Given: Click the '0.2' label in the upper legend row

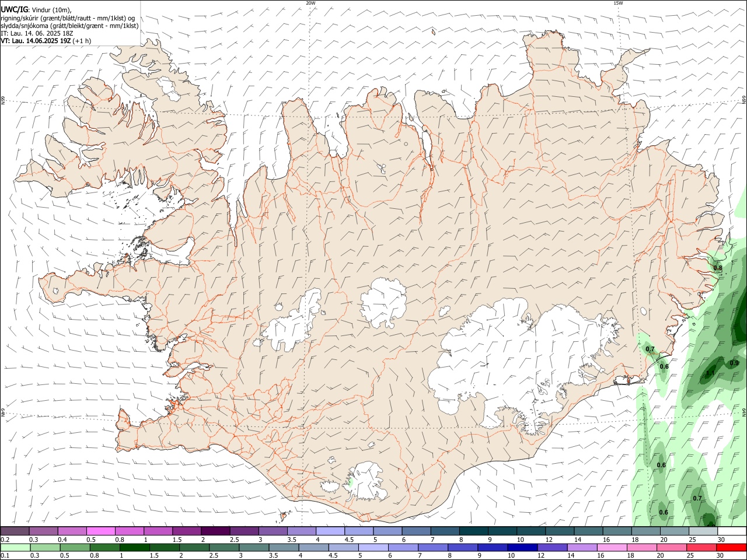Looking at the screenshot, I should [x=5, y=540].
